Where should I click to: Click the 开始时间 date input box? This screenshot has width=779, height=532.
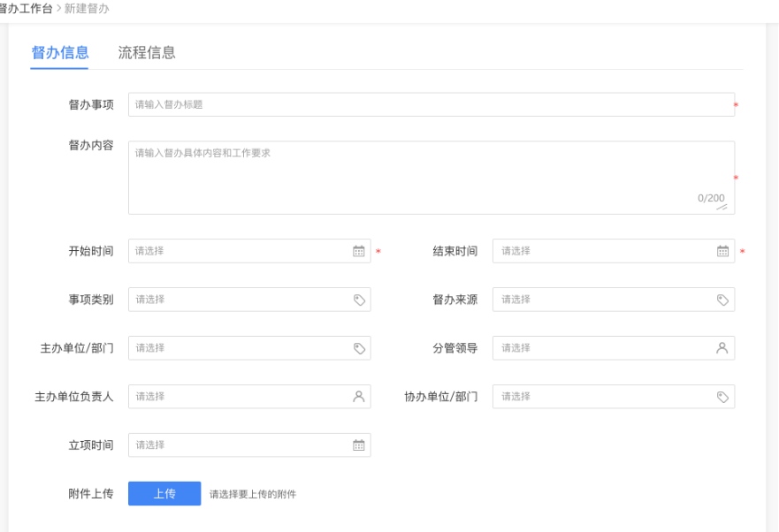[239, 251]
